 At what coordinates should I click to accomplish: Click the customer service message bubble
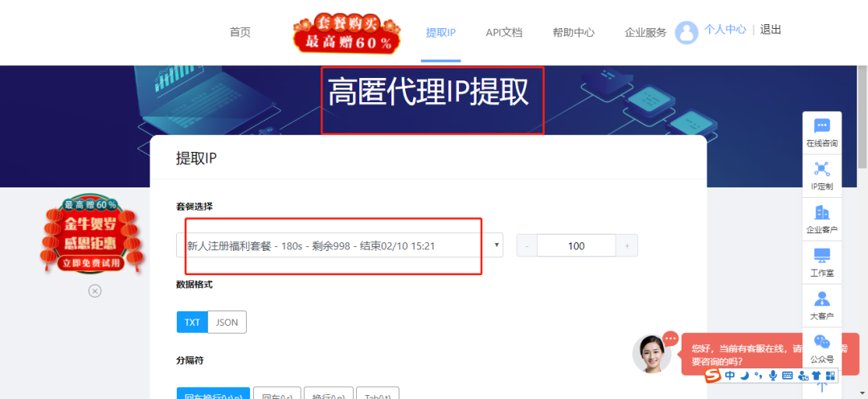[x=742, y=354]
